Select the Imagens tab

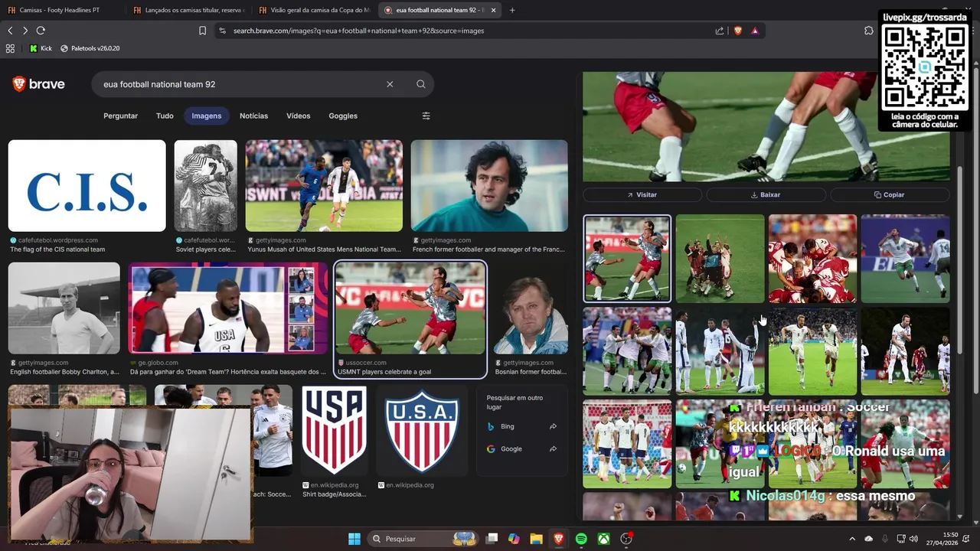(207, 116)
